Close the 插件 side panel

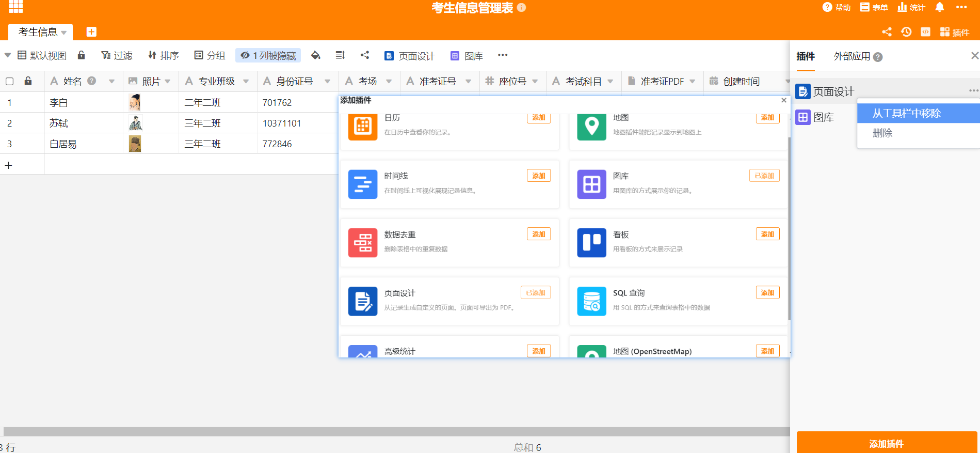pyautogui.click(x=974, y=56)
